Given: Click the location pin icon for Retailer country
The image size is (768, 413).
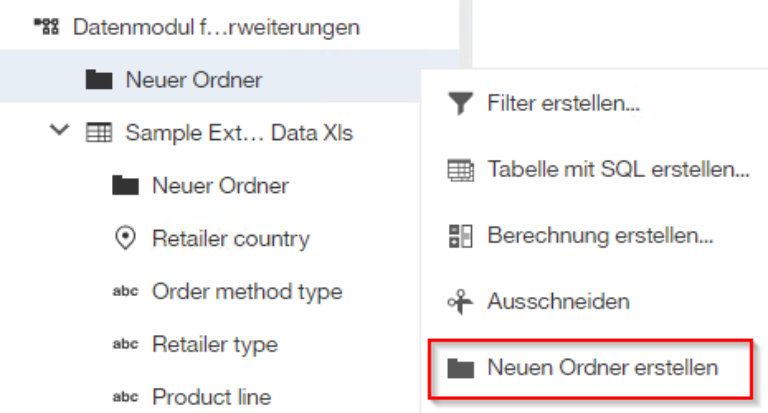Looking at the screenshot, I should (125, 238).
